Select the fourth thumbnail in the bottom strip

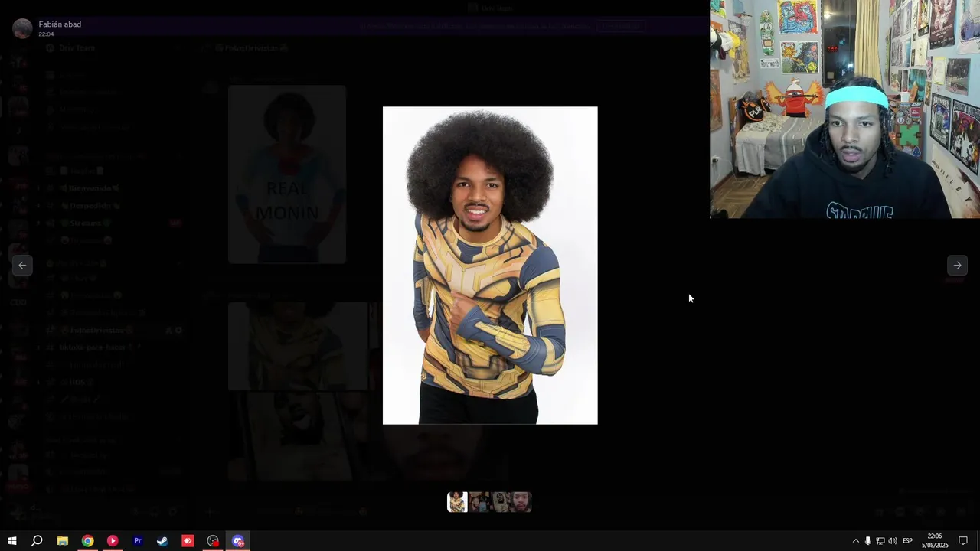pos(521,502)
